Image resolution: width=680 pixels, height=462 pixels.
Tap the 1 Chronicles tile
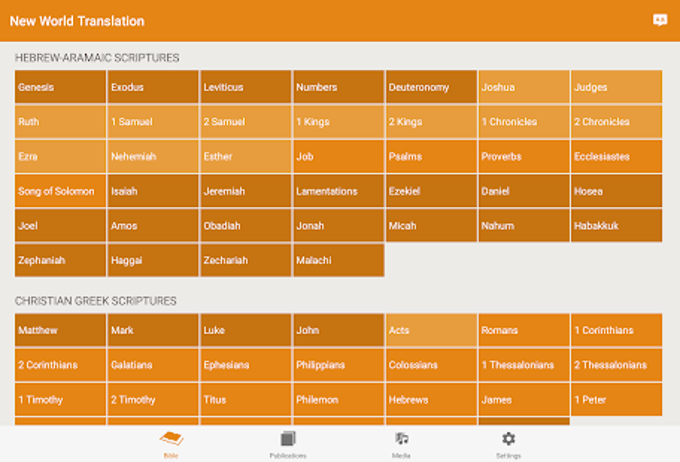524,121
